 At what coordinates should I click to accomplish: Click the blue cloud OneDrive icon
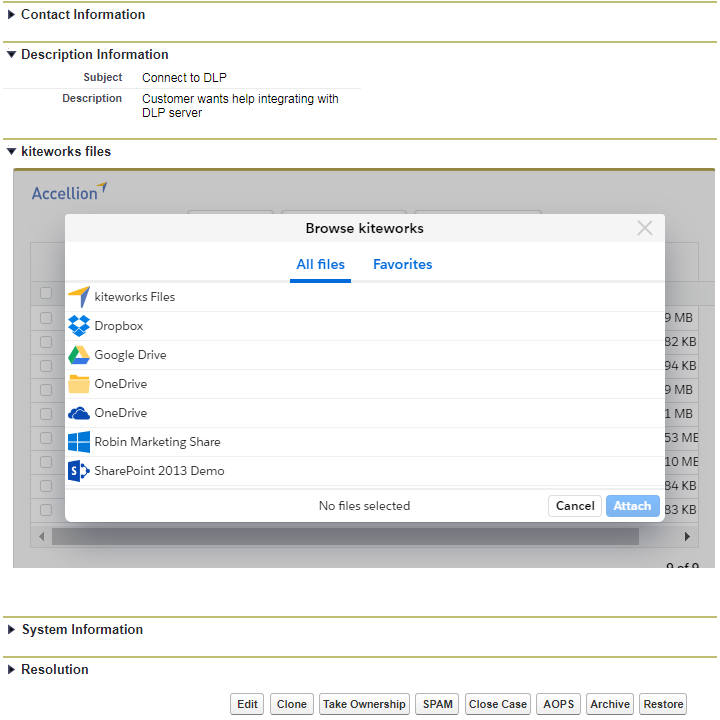[79, 413]
